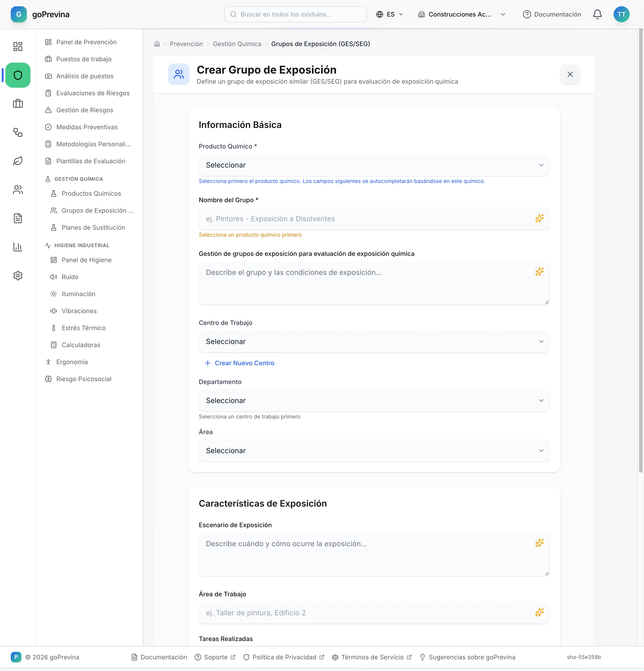The height and width of the screenshot is (671, 644).
Task: Go to home breadcrumb icon
Action: point(157,44)
